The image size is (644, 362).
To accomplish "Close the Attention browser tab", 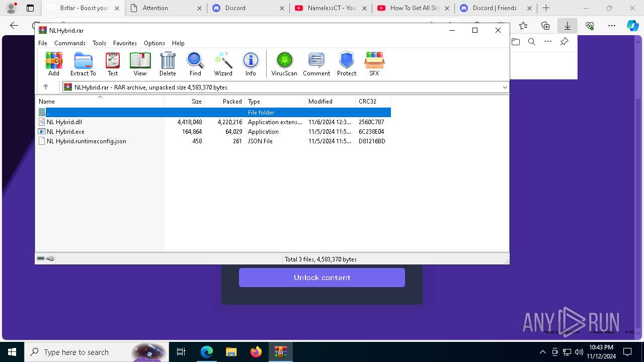I will coord(199,8).
